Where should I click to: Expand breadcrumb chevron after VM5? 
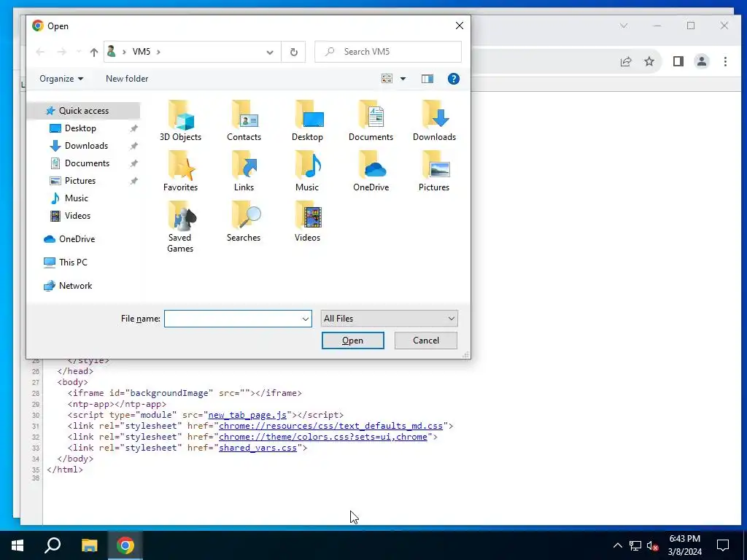click(x=158, y=52)
